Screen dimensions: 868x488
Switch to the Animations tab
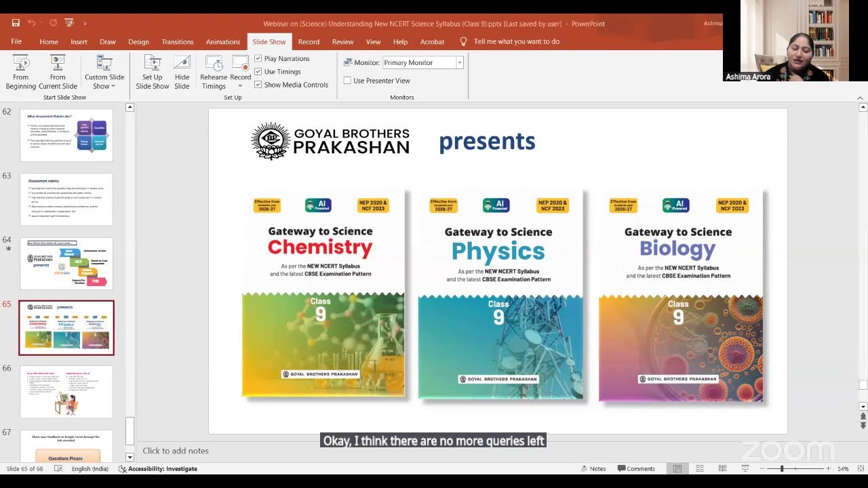(223, 41)
